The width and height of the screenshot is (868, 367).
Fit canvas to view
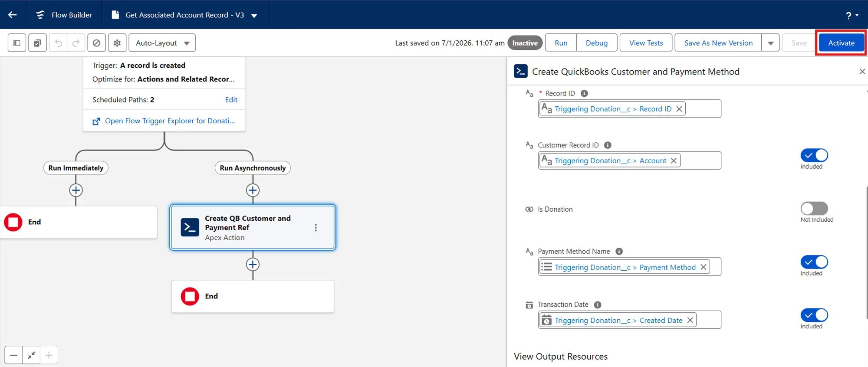point(31,355)
